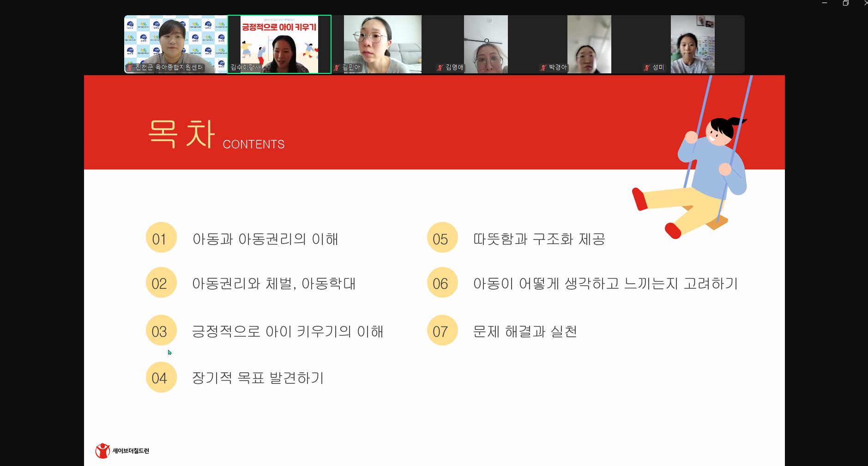Click muted mic icon beside 김영애

click(440, 67)
